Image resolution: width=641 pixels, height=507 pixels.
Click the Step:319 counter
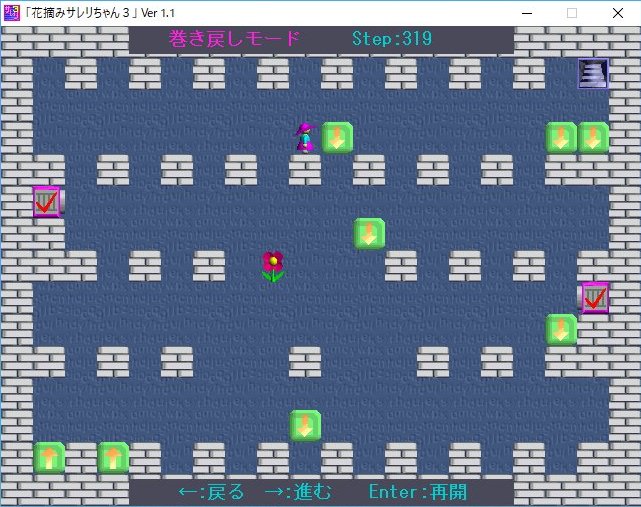[x=392, y=39]
